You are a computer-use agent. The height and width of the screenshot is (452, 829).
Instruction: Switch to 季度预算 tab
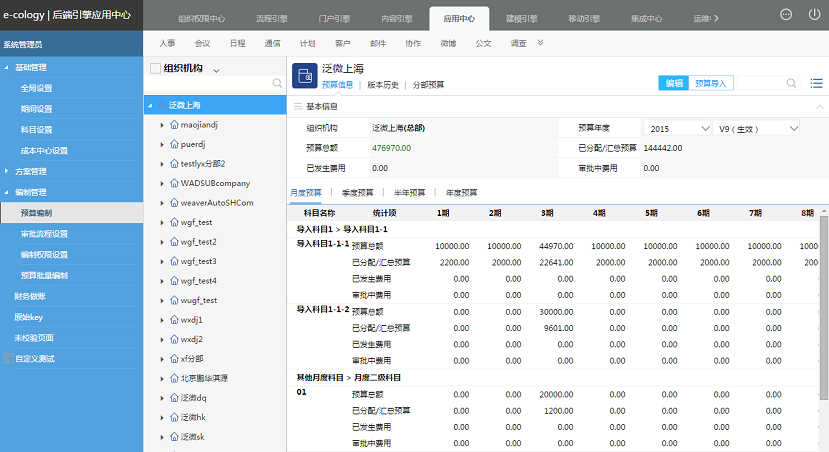pyautogui.click(x=357, y=193)
